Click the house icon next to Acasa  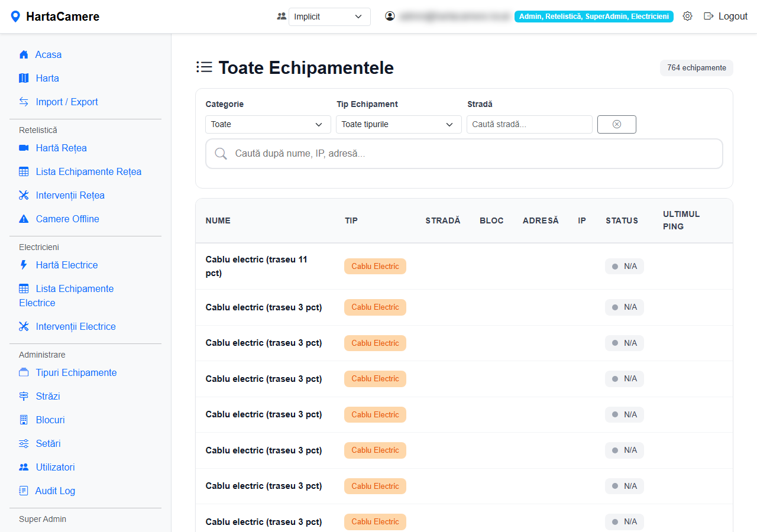24,54
